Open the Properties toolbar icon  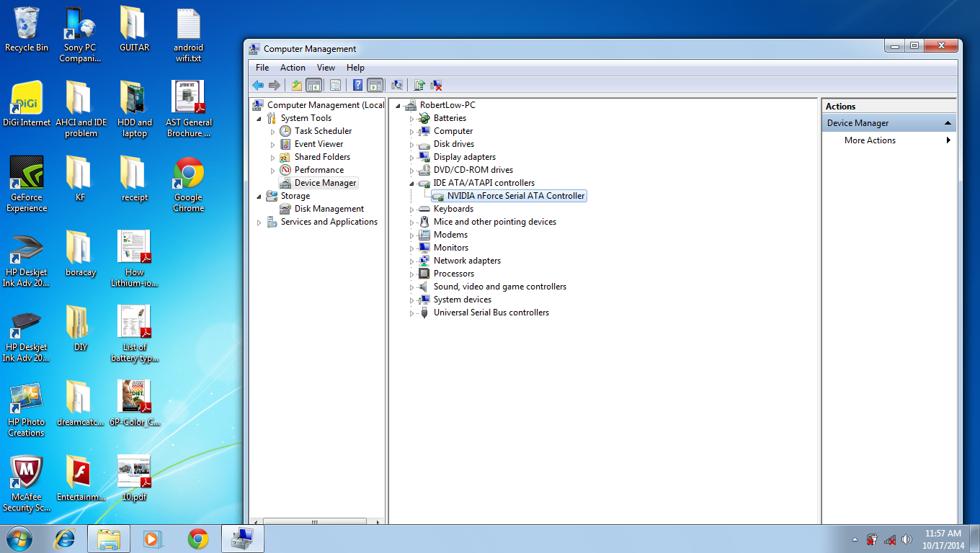click(x=335, y=85)
